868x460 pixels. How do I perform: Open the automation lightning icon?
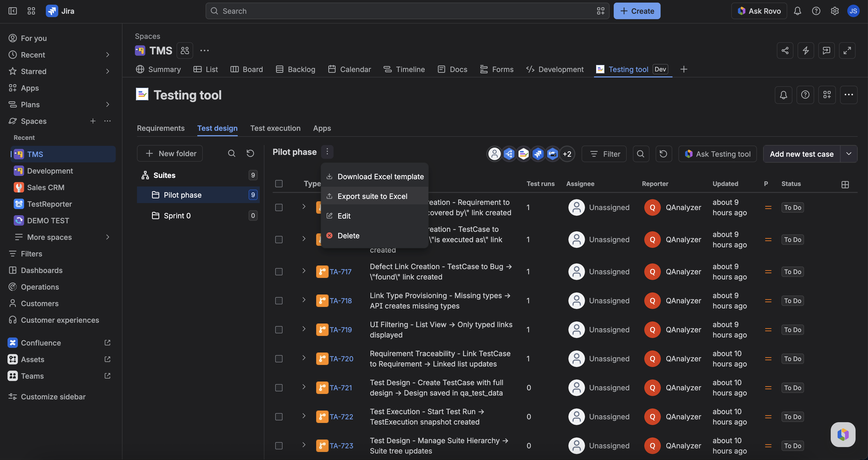pyautogui.click(x=806, y=51)
